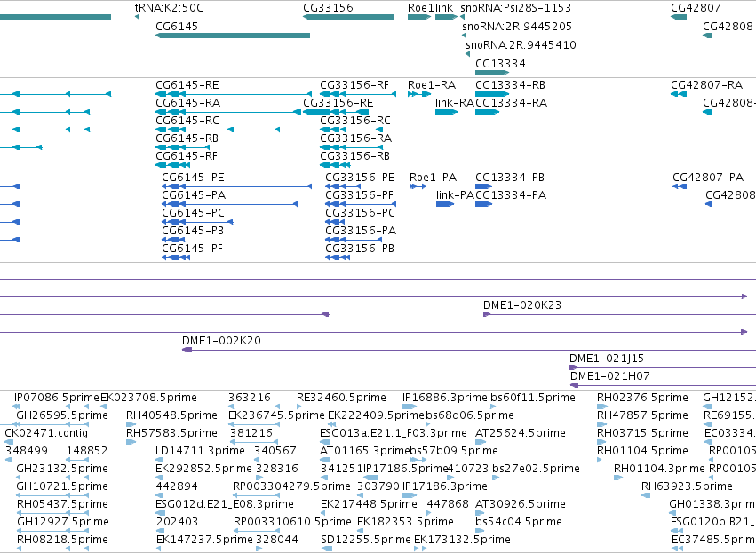The height and width of the screenshot is (553, 756).
Task: Click EST GH26595.5prime
Action: [62, 415]
